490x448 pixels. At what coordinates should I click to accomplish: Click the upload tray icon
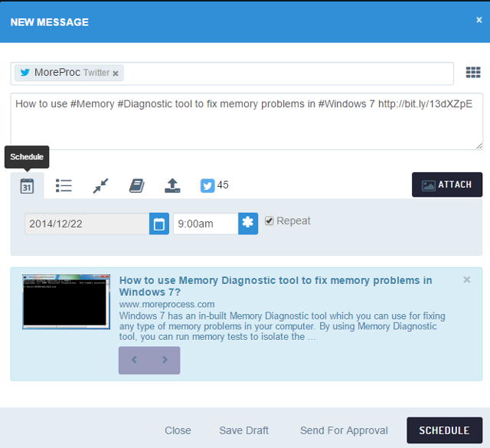(172, 185)
